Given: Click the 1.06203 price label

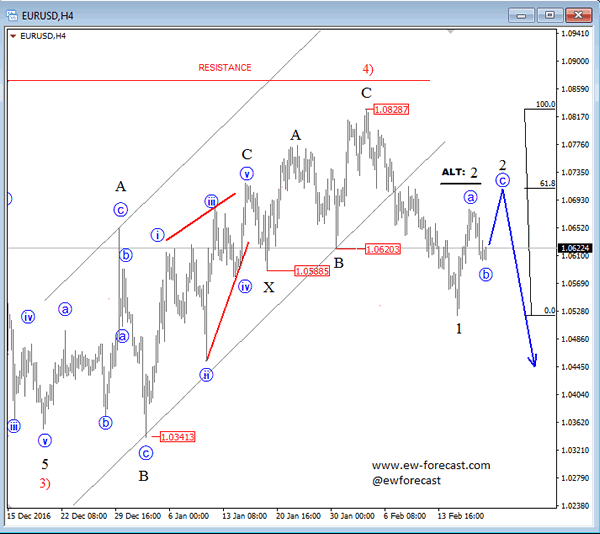Looking at the screenshot, I should coord(383,249).
